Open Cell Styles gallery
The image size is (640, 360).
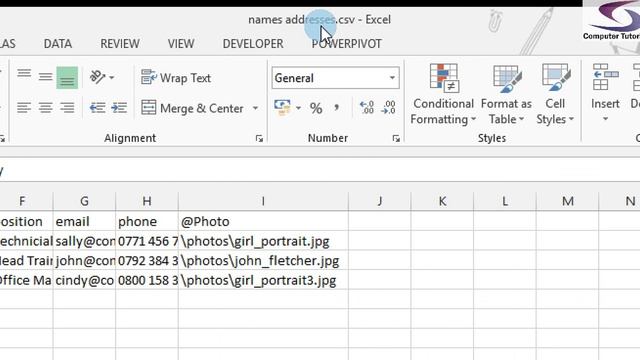click(555, 94)
